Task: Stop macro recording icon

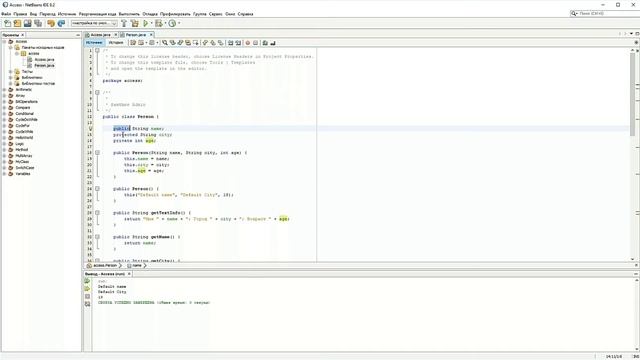Action: pos(256,42)
